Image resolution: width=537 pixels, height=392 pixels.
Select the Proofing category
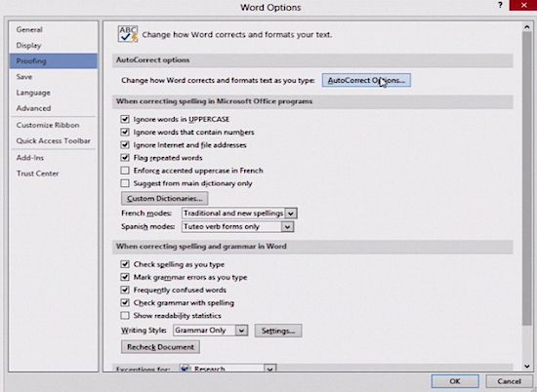(54, 60)
